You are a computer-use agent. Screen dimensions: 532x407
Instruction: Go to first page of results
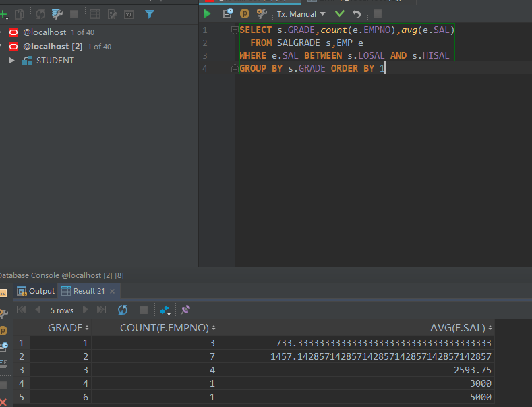(21, 310)
